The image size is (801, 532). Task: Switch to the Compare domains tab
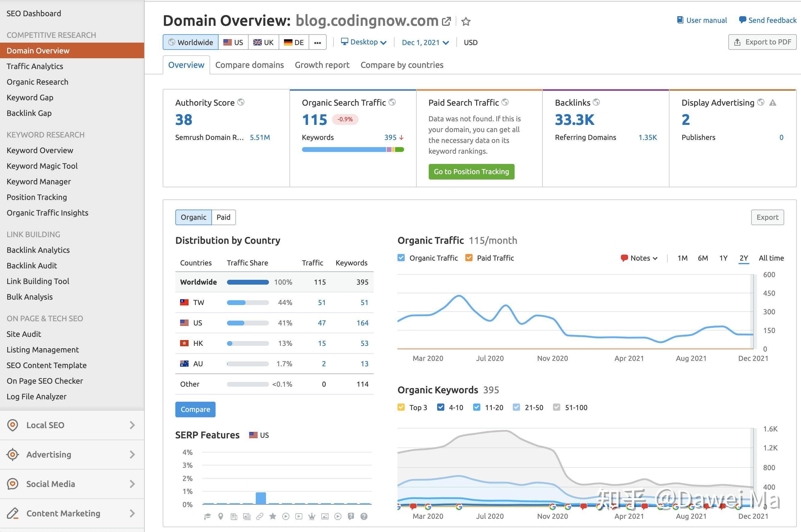249,65
